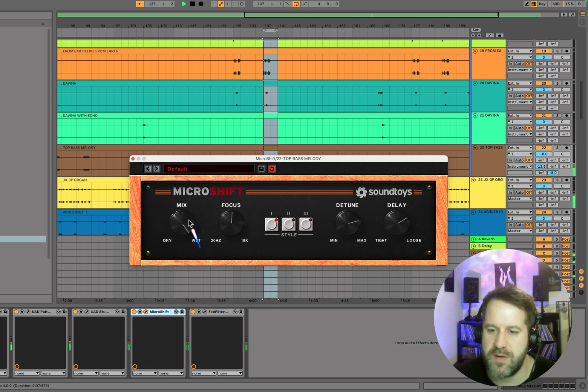Click the wrench icon on MicroShift device
Image resolution: width=588 pixels, height=392 pixels.
pyautogui.click(x=145, y=312)
